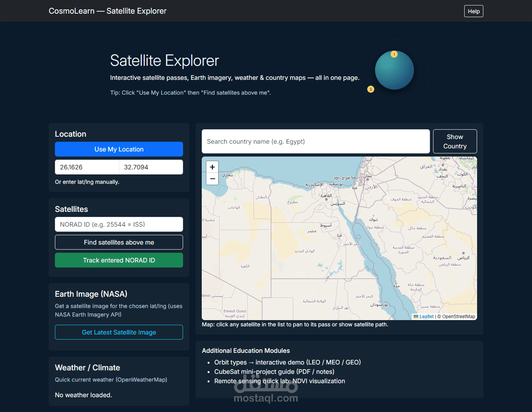Screen dimensions: 532x412
Task: Click the CosmoLearn — Satellite Explorer title
Action: 107,11
